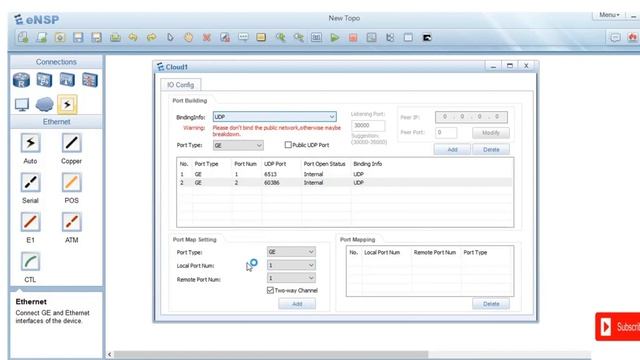Click the Peer Port input field

446,133
